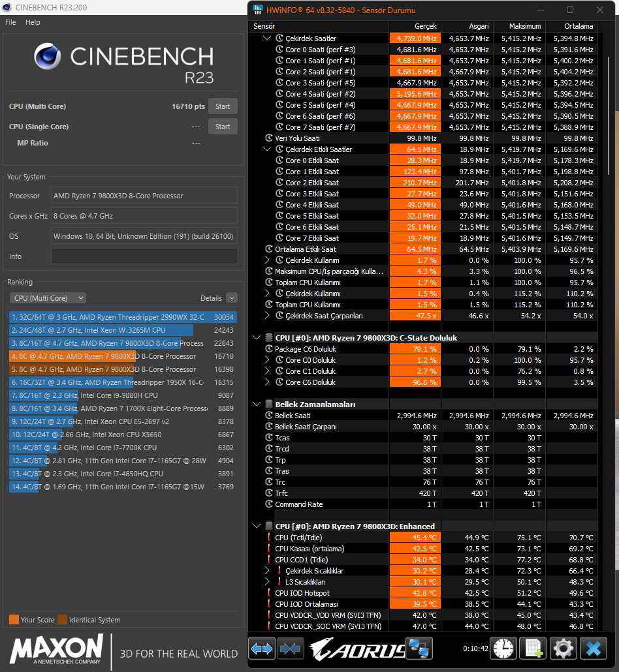Screen dimensions: 619x672
Task: Click the Identical System brown legend swatch
Action: click(62, 620)
